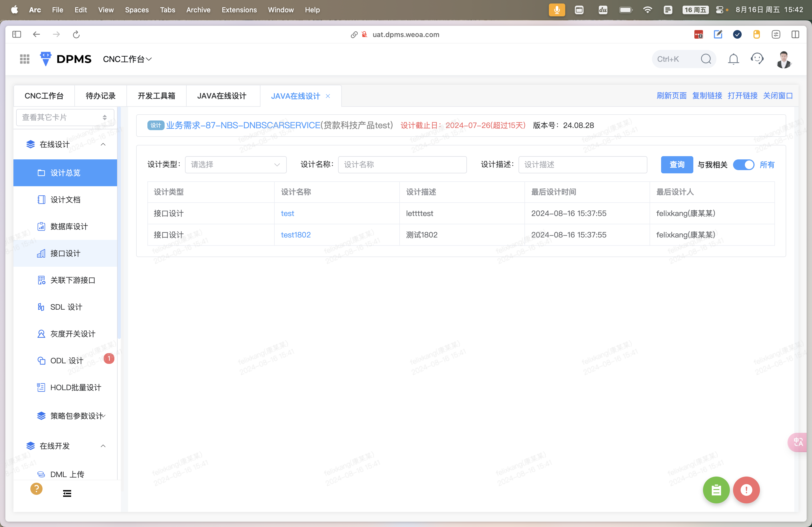Open the split view icon

click(x=795, y=34)
